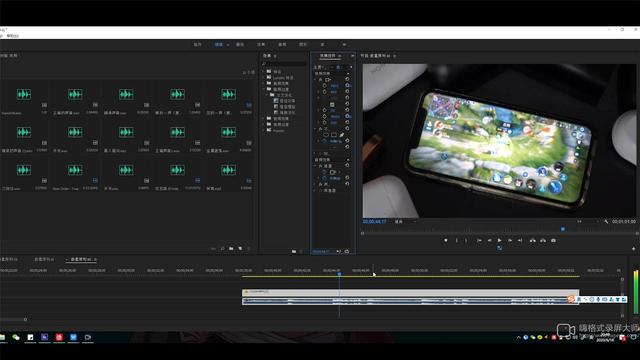Toggle the comparison view button below Play
Screen dimensions: 640x360
click(499, 248)
